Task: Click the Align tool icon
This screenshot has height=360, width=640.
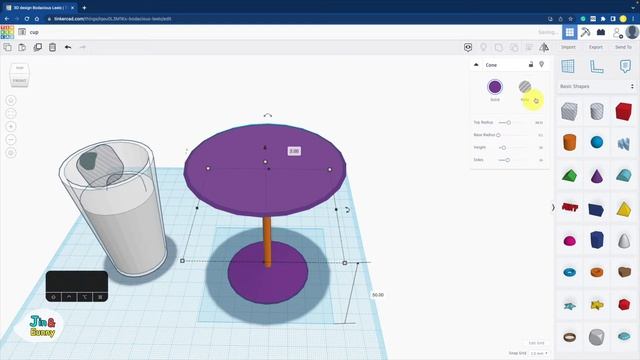Action: 529,47
